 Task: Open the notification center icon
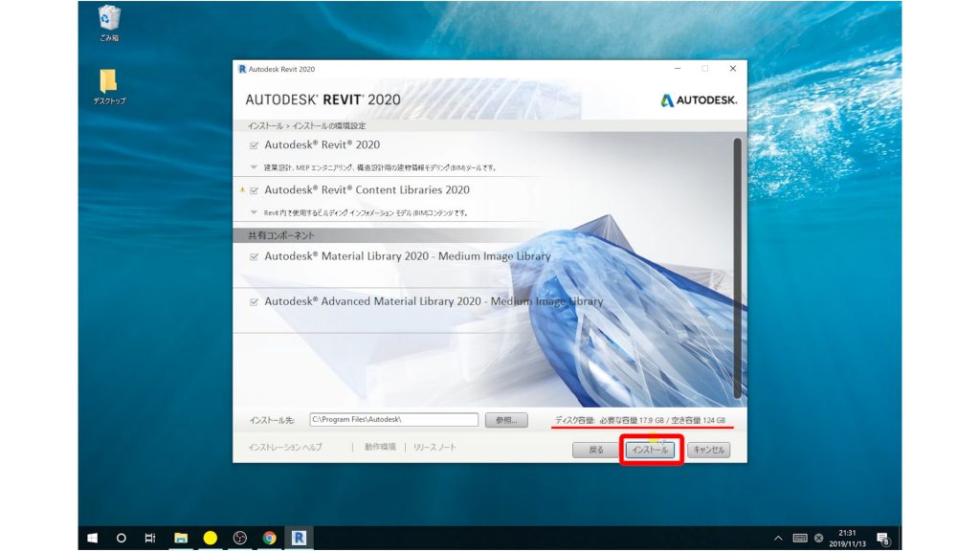pos(881,538)
